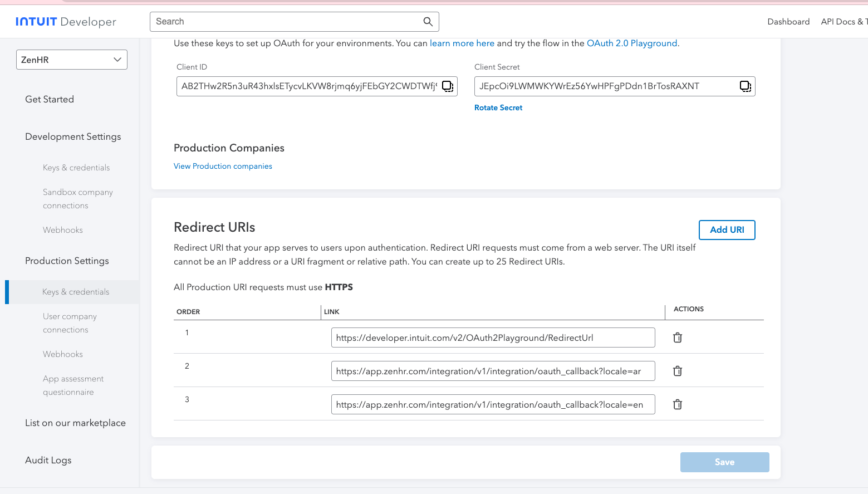868x494 pixels.
Task: Click order number 3 cell
Action: coord(187,399)
